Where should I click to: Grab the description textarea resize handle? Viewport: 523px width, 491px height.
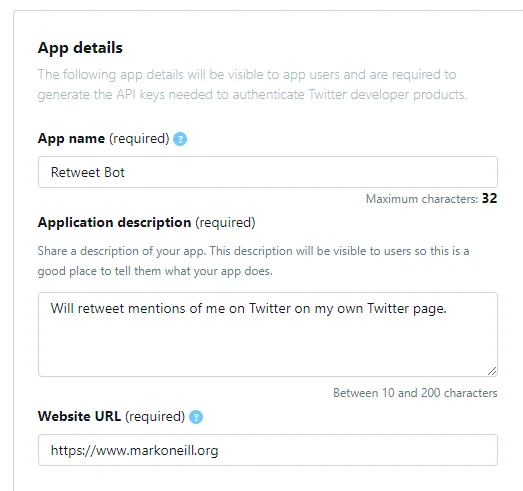(492, 371)
